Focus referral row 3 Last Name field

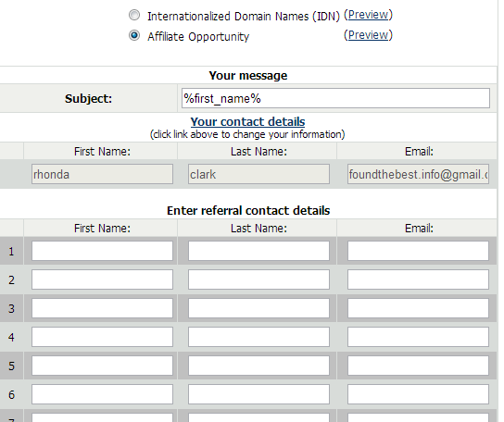258,308
